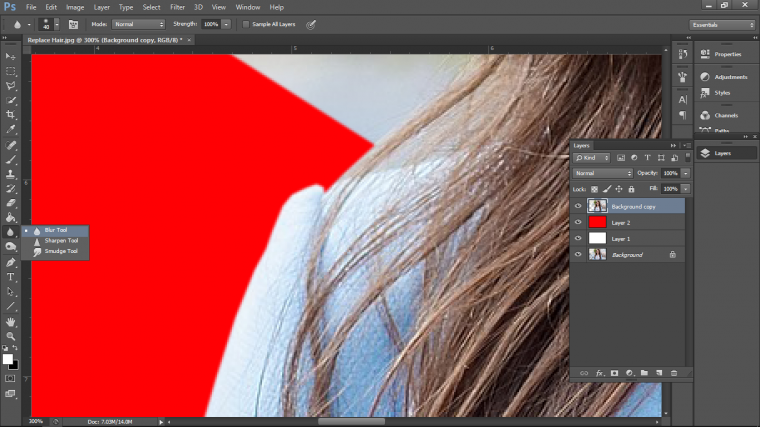Select the Line tool
The height and width of the screenshot is (427, 760).
10,306
